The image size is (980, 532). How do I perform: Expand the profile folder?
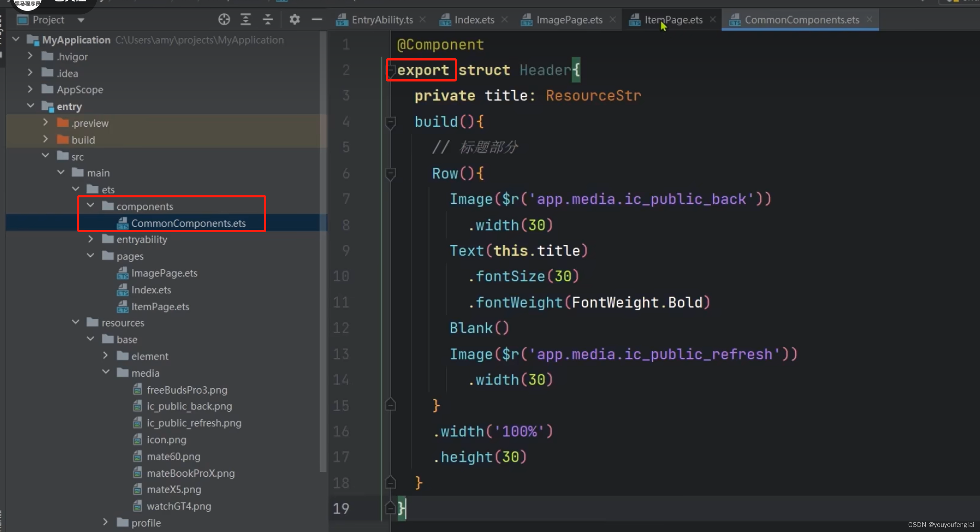[x=106, y=523]
